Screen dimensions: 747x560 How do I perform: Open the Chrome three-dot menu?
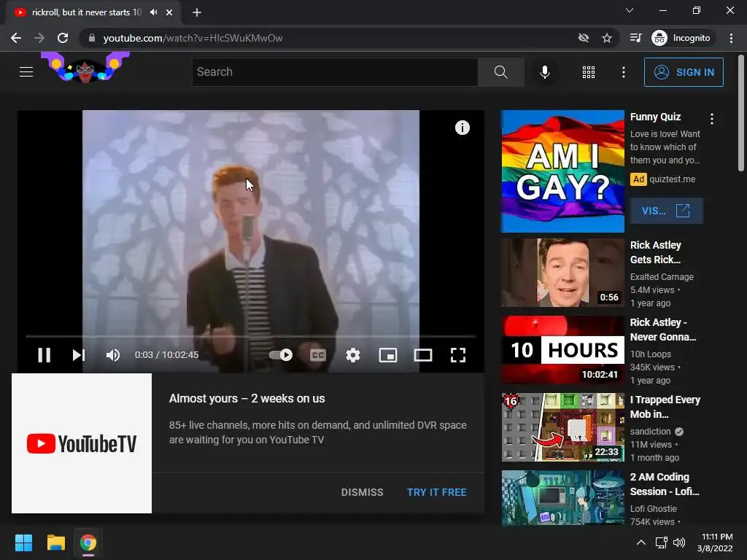pos(731,38)
